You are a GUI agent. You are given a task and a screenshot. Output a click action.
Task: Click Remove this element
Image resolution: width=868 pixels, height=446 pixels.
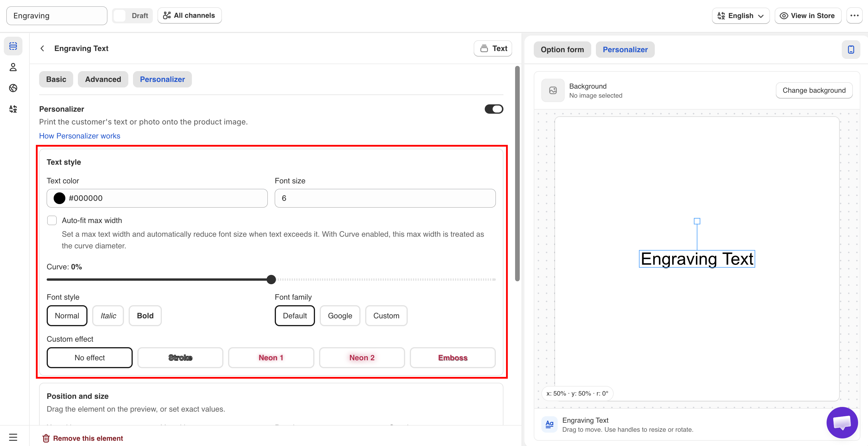82,438
